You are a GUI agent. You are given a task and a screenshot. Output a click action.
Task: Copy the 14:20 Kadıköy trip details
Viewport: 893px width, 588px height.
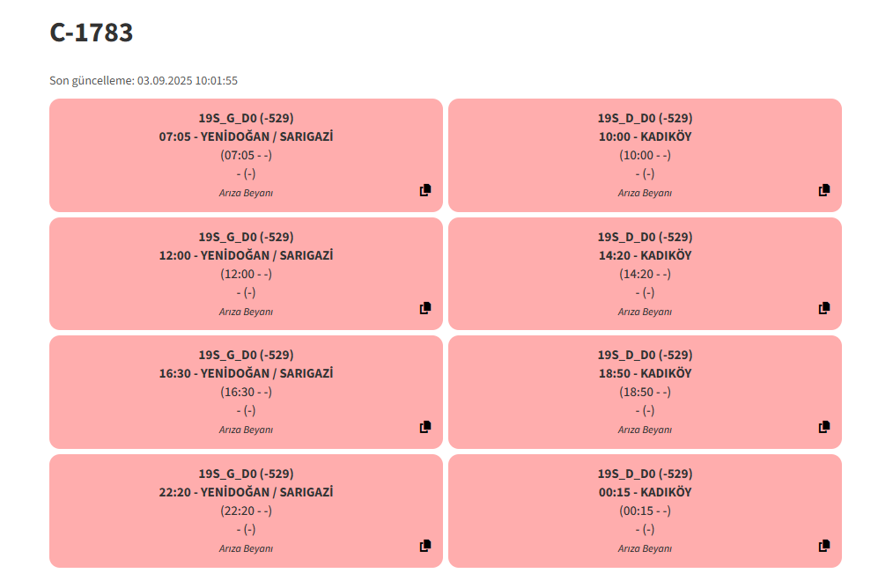[x=824, y=308]
